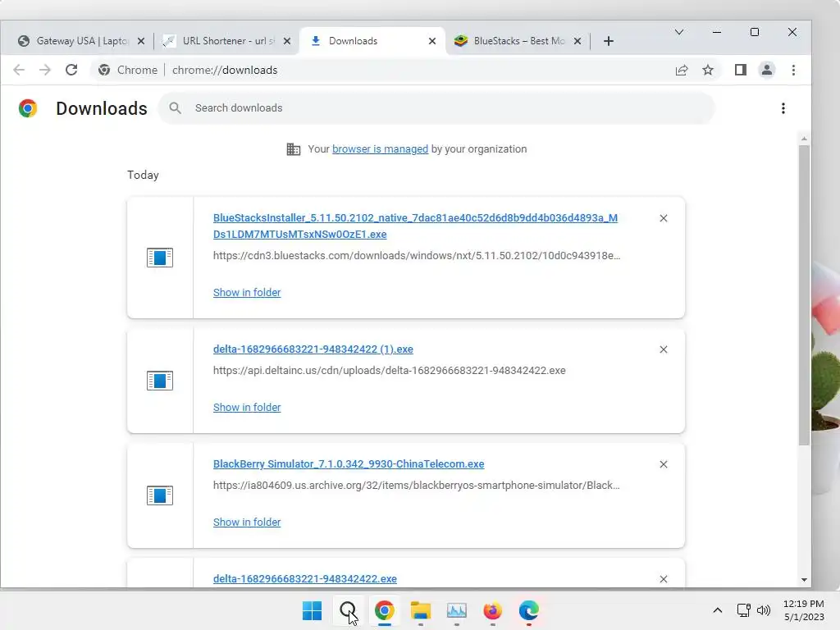Show BlackBerry Simulator in folder

pos(246,523)
